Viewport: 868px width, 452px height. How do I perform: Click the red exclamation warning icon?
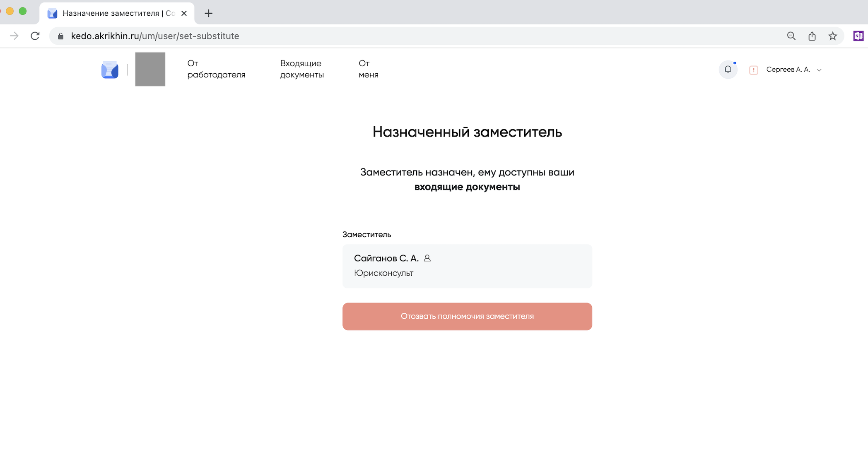(753, 70)
